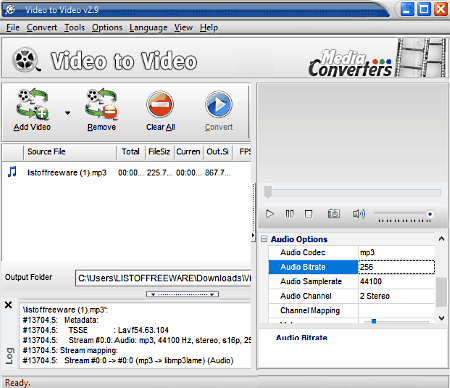Edit the 256 Audio Bitrate value field
Viewport: 450px width, 388px height.
396,267
